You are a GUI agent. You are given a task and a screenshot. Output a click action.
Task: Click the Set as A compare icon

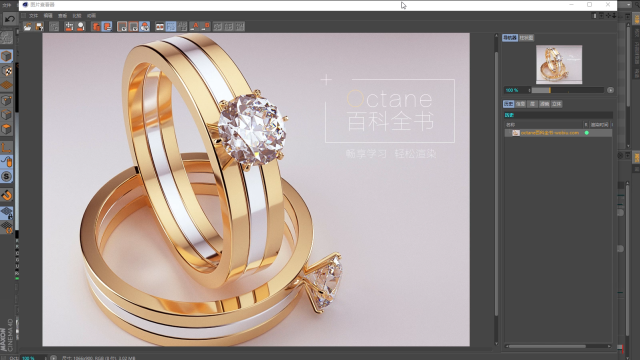point(195,27)
